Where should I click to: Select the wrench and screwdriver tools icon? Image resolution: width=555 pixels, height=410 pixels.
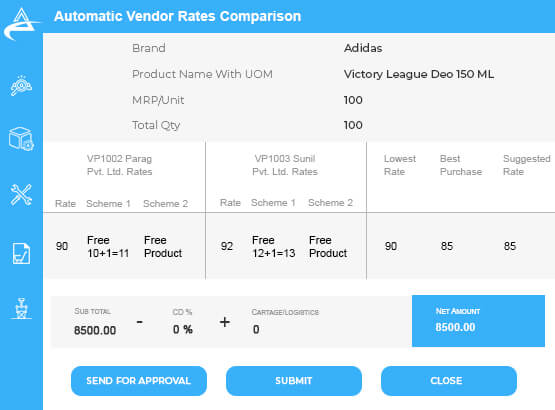[21, 195]
